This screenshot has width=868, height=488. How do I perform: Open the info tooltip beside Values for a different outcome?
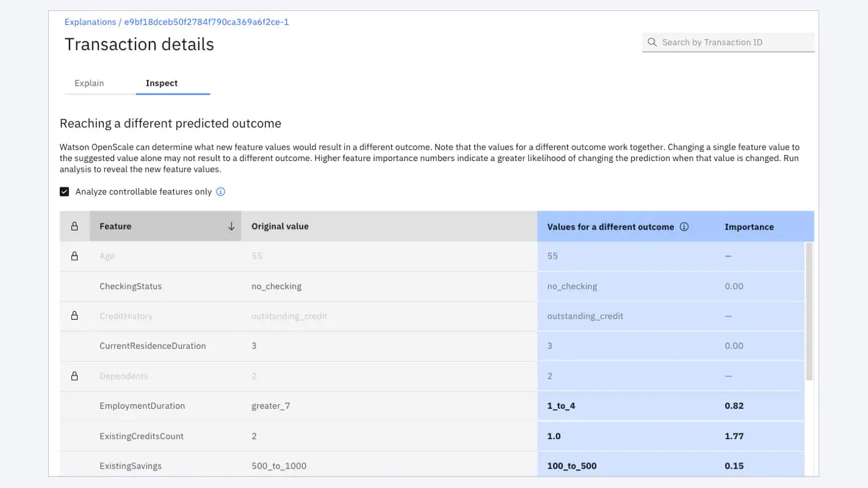click(684, 226)
